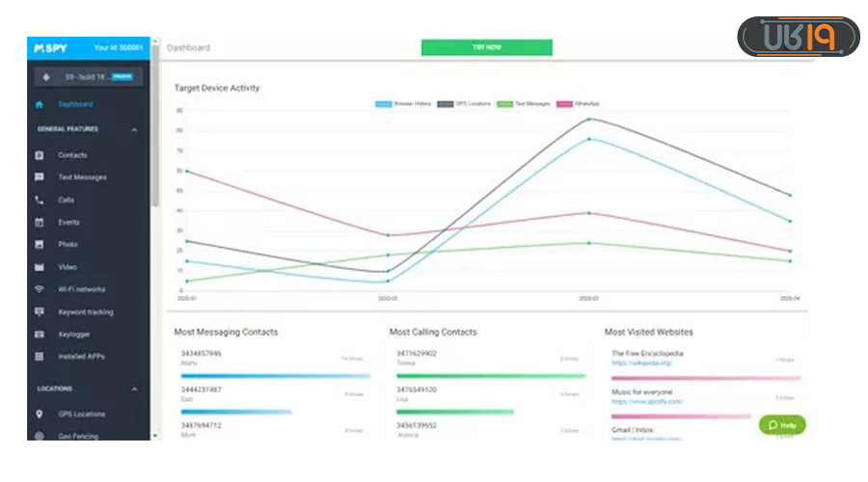Collapse the General Features section
This screenshot has height=482, width=868.
[134, 129]
